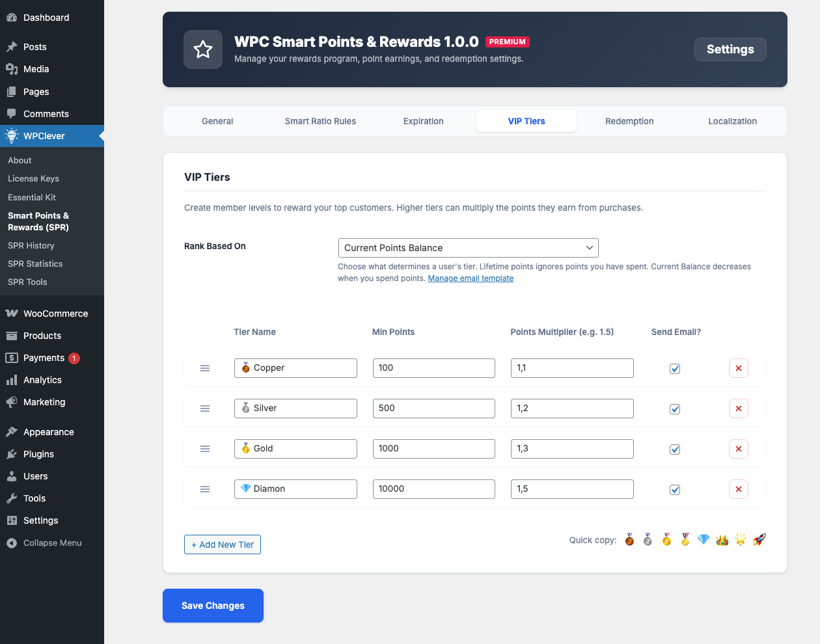Open the Manage email template link
Viewport: 820px width, 644px height.
[471, 278]
